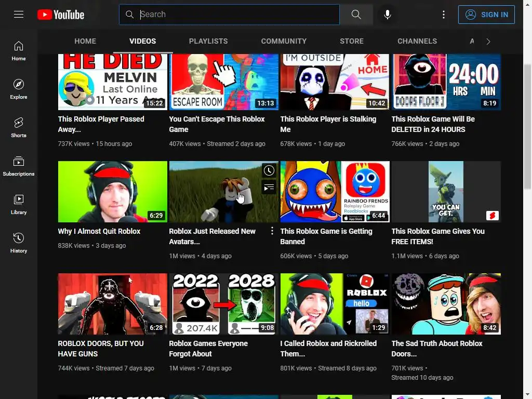Add New Avatars video to Watch Later
The width and height of the screenshot is (532, 399).
269,170
